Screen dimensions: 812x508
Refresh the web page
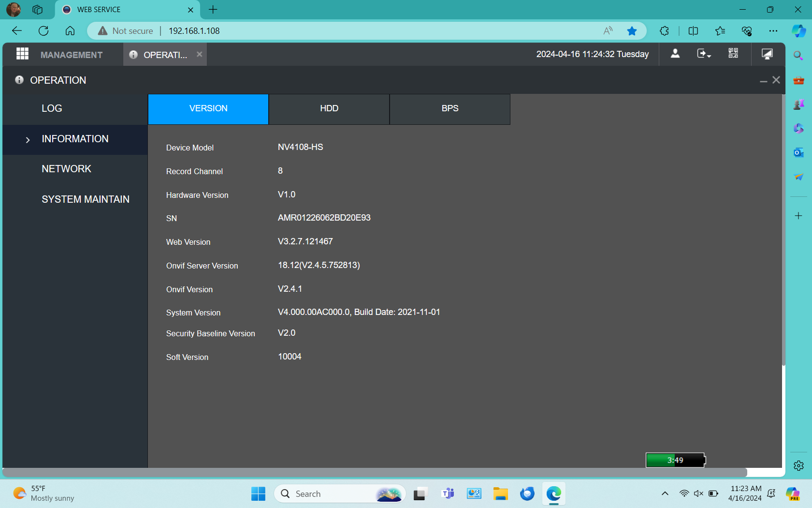(43, 31)
